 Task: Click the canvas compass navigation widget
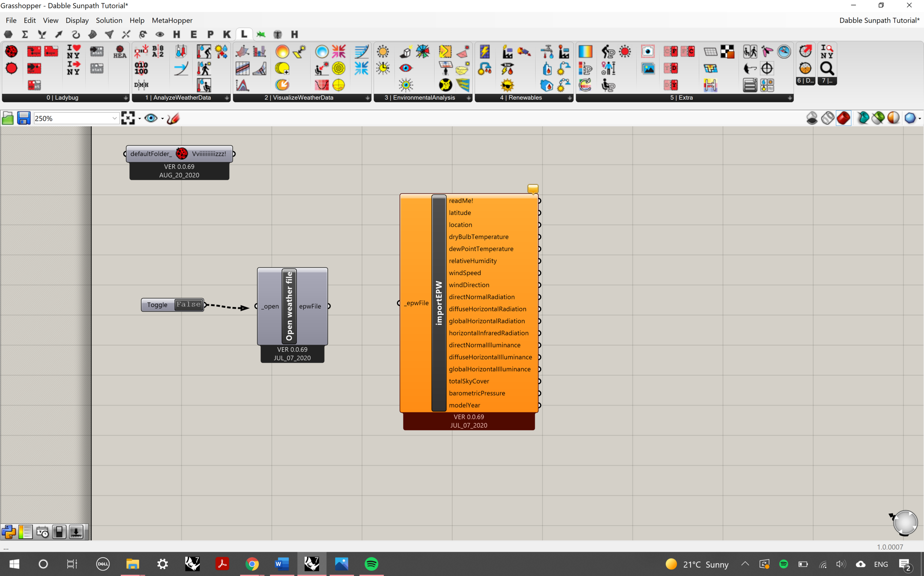(904, 523)
